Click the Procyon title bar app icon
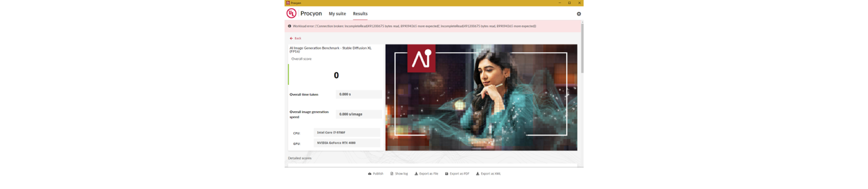Image resolution: width=868 pixels, height=189 pixels. tap(288, 3)
